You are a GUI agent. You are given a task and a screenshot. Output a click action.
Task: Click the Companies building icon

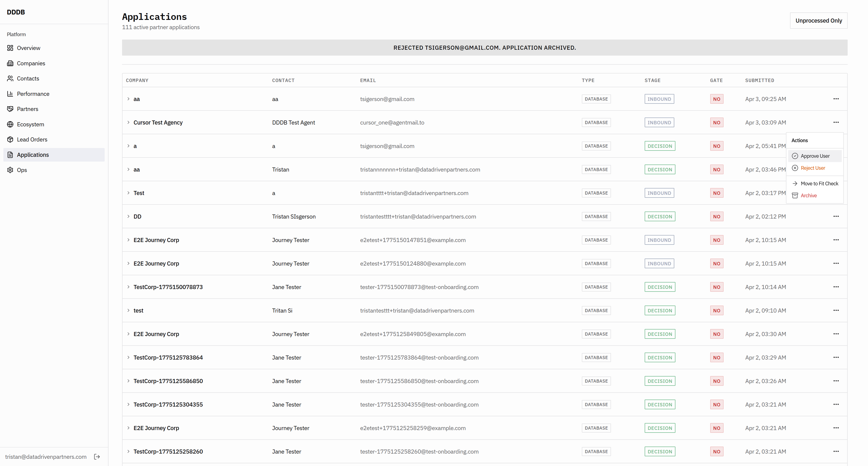(x=10, y=63)
